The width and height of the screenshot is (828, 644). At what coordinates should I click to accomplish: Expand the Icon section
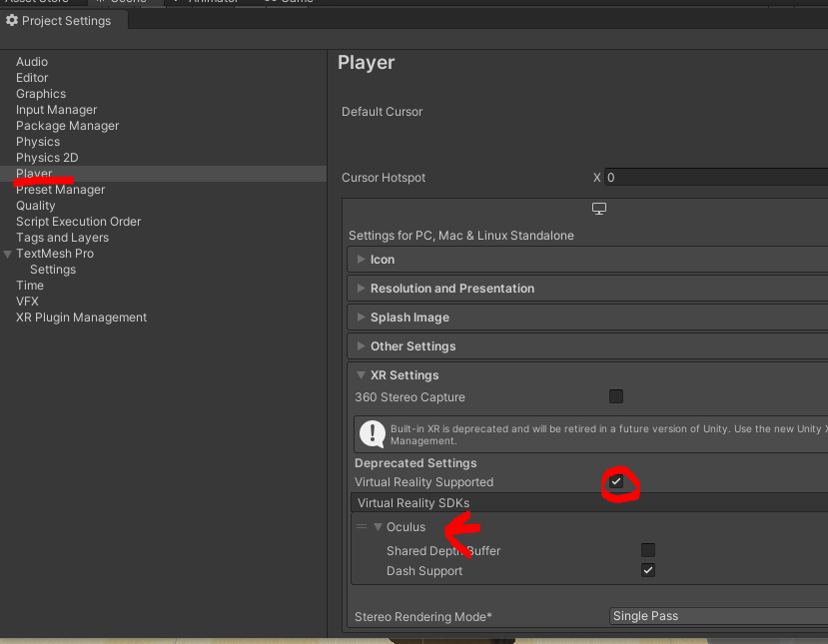pos(362,260)
